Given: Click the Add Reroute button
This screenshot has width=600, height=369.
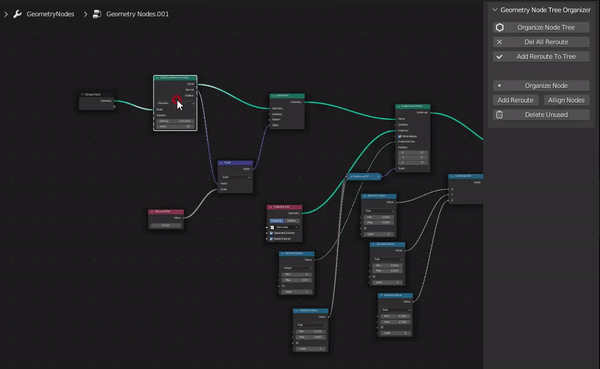Looking at the screenshot, I should click(x=515, y=100).
